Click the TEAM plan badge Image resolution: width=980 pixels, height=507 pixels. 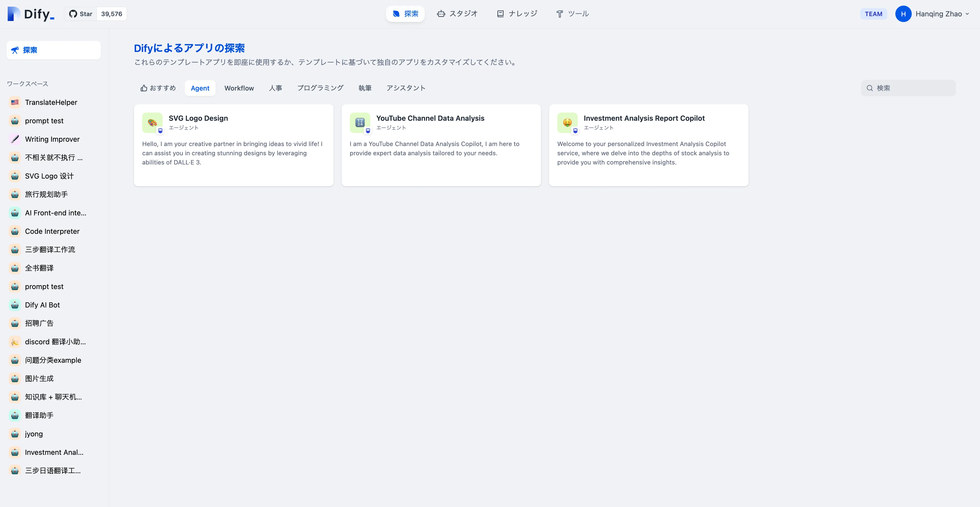tap(873, 14)
